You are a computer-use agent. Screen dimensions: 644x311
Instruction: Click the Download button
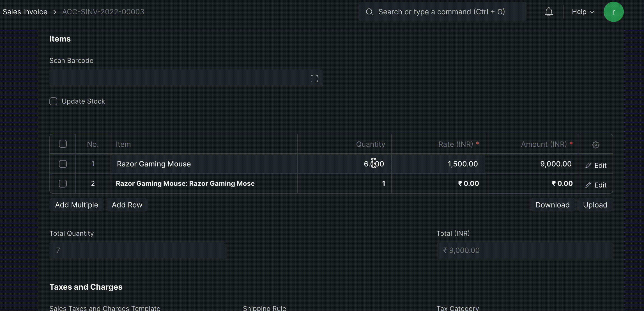(x=552, y=205)
